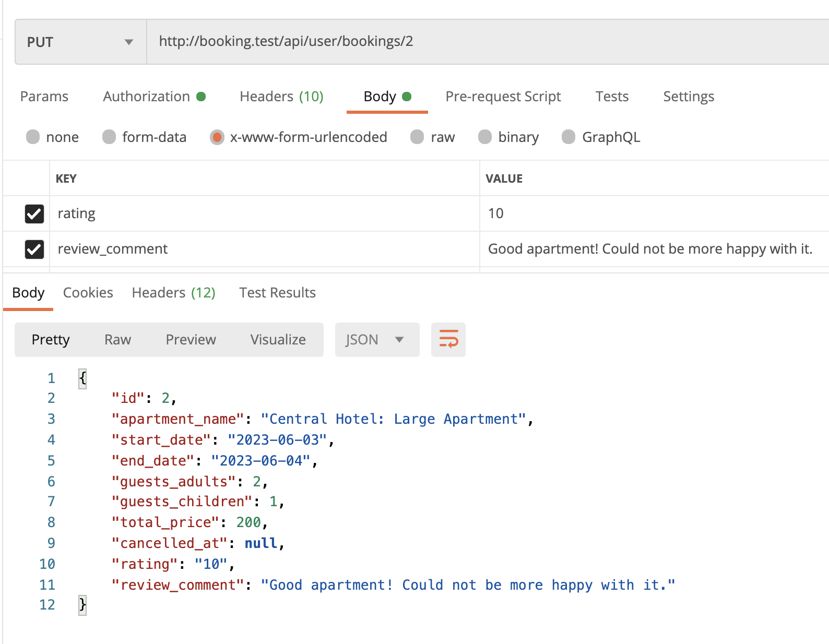
Task: Click the "2023-06-04" end date value
Action: click(260, 461)
